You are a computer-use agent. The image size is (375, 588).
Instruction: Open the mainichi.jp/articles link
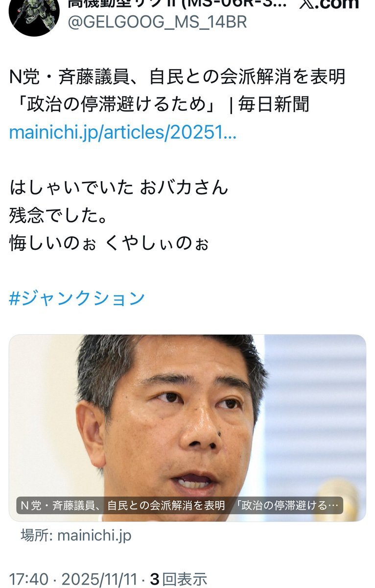point(123,133)
